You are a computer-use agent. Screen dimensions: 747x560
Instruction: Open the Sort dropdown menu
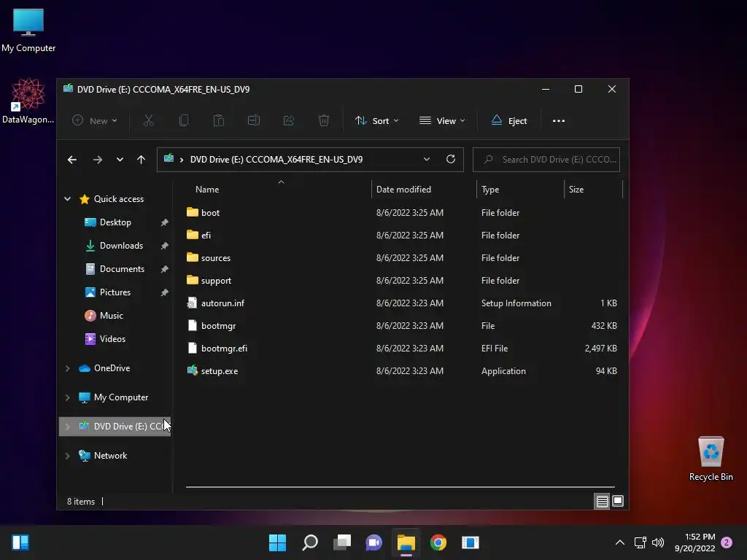(376, 120)
